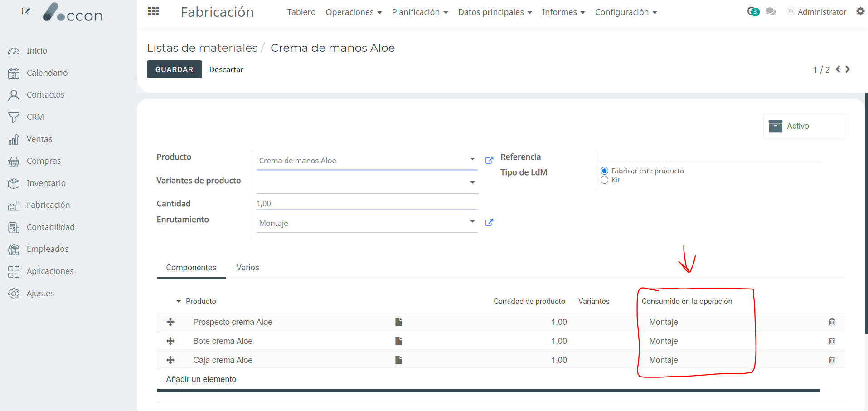Viewport: 868px width, 411px height.
Task: Open Compras in the sidebar
Action: point(44,161)
